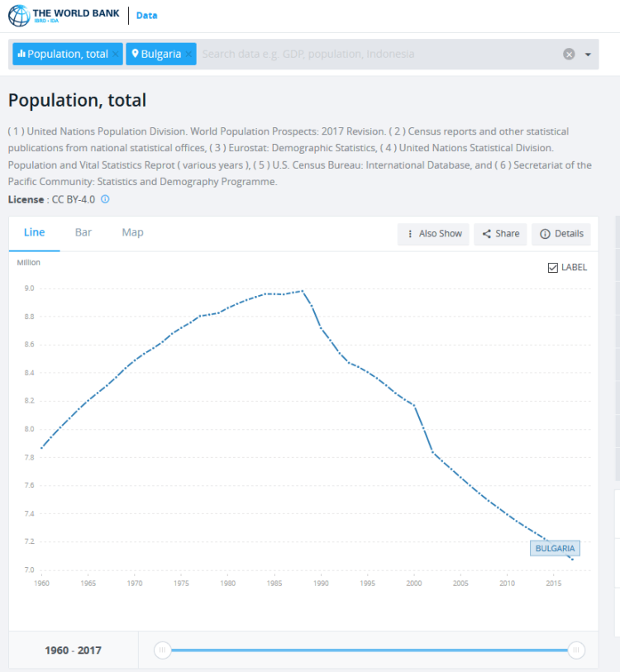620x672 pixels.
Task: Click the Details info icon
Action: pos(546,234)
